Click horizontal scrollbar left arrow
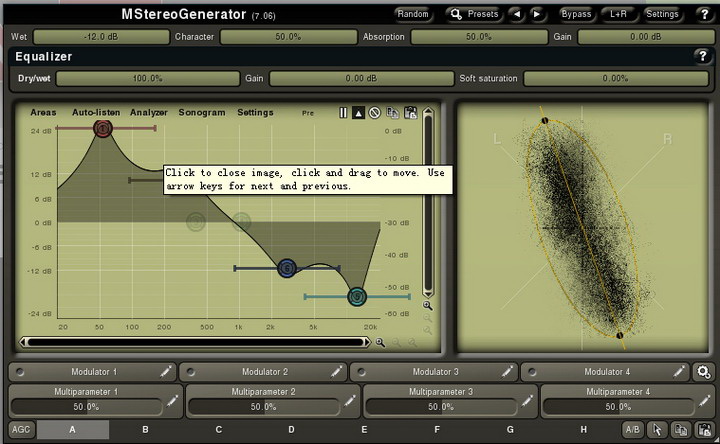 23,342
